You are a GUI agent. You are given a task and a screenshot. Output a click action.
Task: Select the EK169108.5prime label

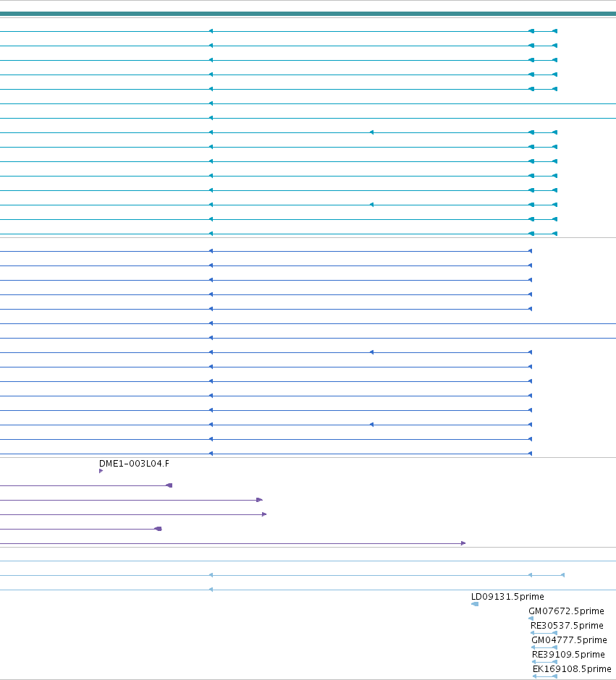572,668
